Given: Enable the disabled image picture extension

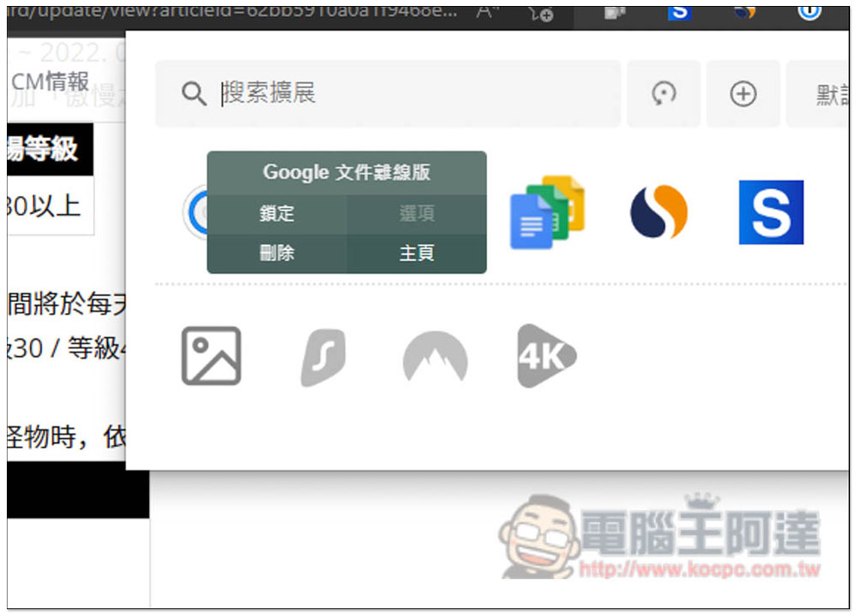Looking at the screenshot, I should click(211, 356).
